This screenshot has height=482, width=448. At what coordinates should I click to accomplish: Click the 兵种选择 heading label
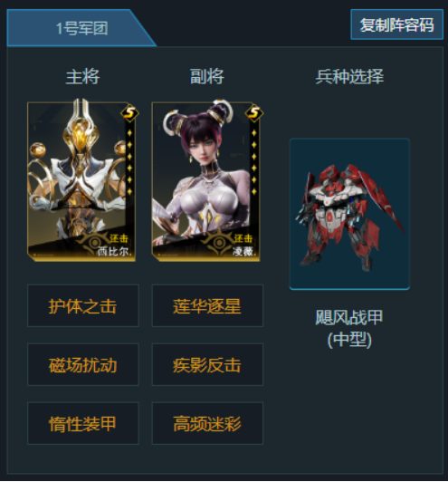coord(349,76)
